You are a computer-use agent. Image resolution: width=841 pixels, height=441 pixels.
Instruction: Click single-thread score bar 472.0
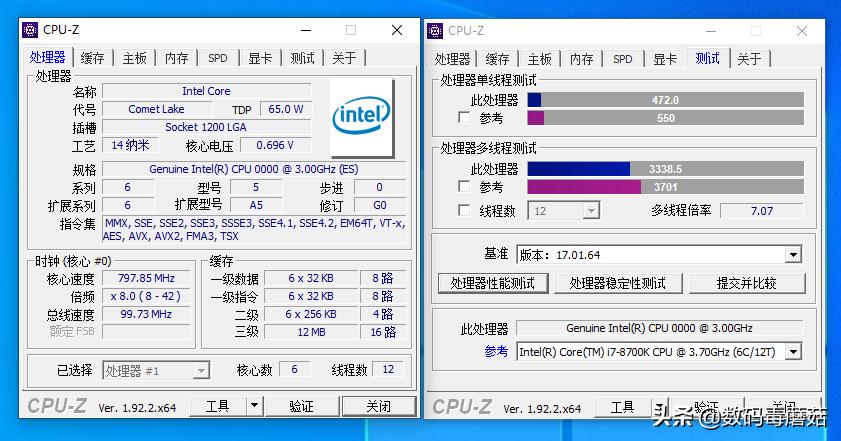pyautogui.click(x=666, y=100)
